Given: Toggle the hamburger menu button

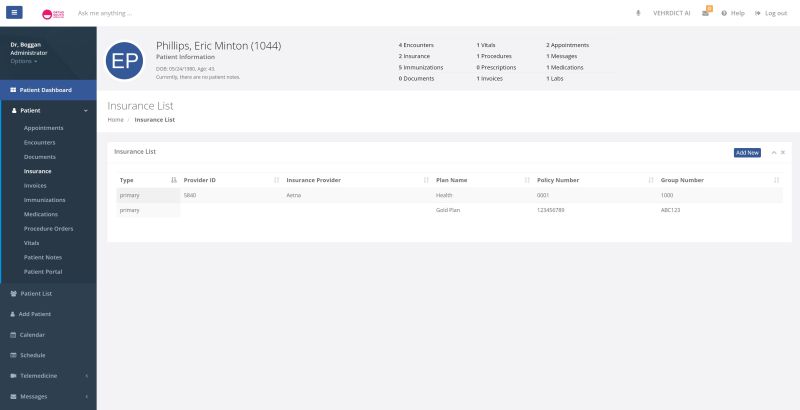Looking at the screenshot, I should point(14,12).
